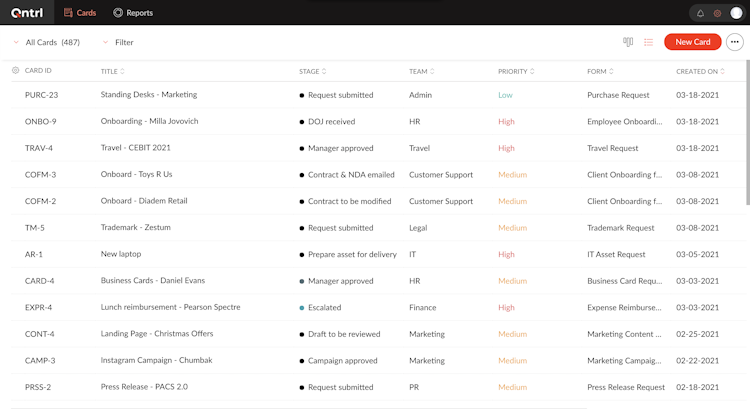Click the vertical scrollbar of the card list
This screenshot has height=409, width=750.
(746, 130)
